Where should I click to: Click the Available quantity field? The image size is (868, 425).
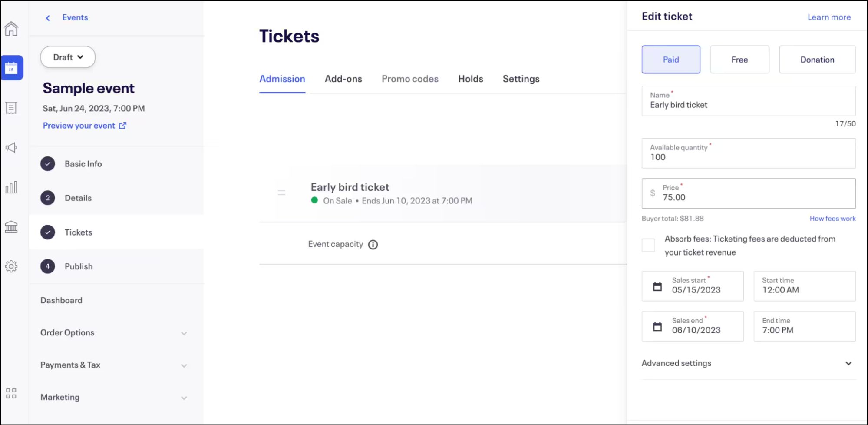(x=749, y=153)
